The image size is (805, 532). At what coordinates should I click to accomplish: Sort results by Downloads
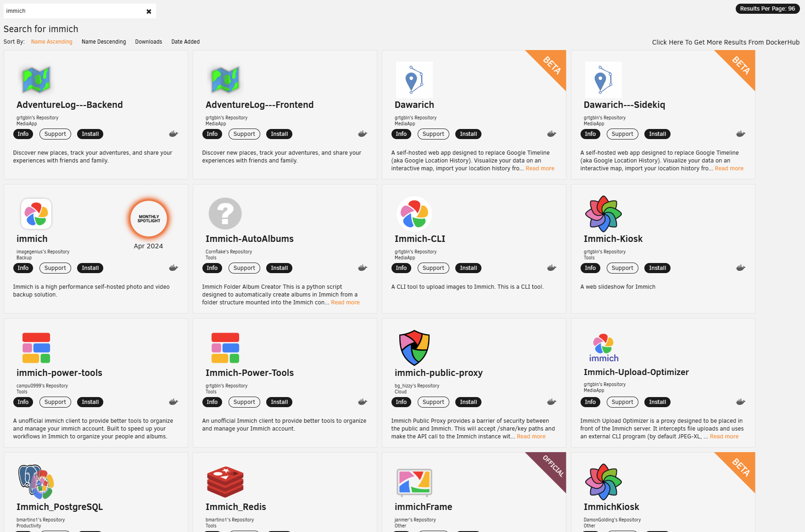coord(148,41)
